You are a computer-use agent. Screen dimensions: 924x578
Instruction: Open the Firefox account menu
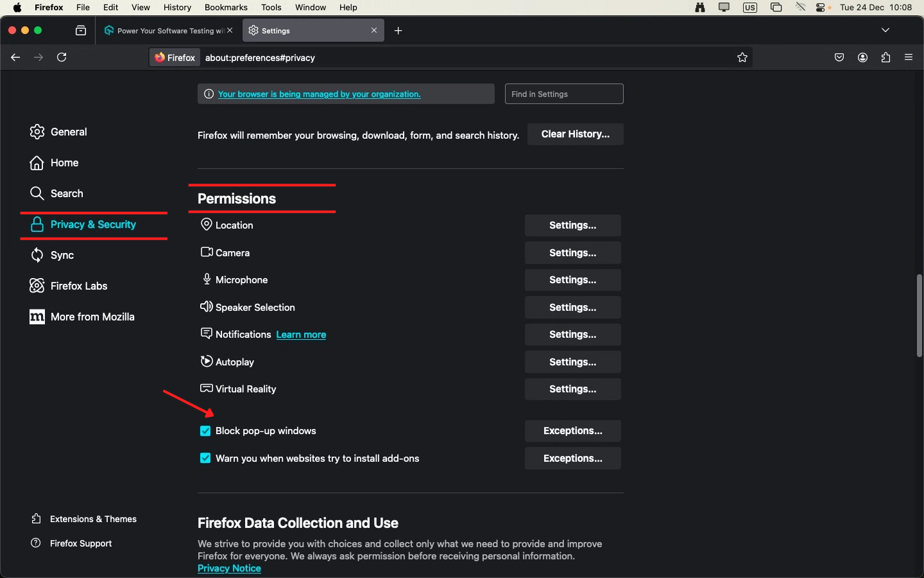click(x=862, y=57)
